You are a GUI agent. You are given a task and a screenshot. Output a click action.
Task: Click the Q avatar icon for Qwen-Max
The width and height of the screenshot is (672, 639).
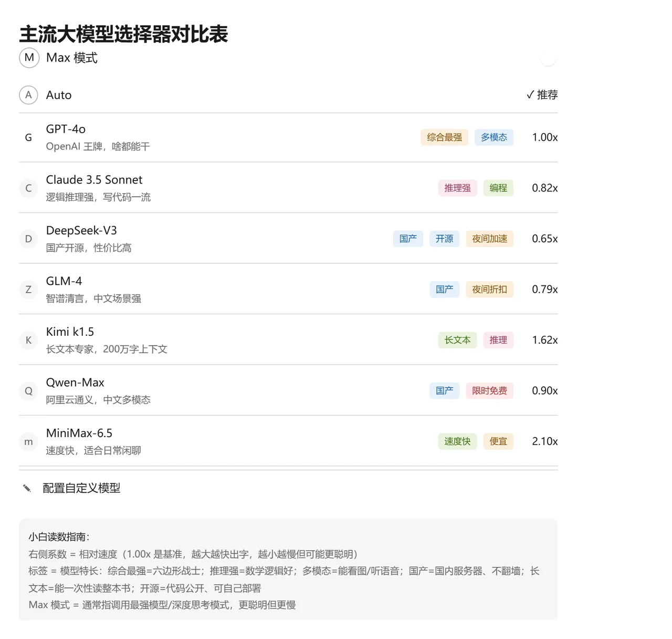28,391
